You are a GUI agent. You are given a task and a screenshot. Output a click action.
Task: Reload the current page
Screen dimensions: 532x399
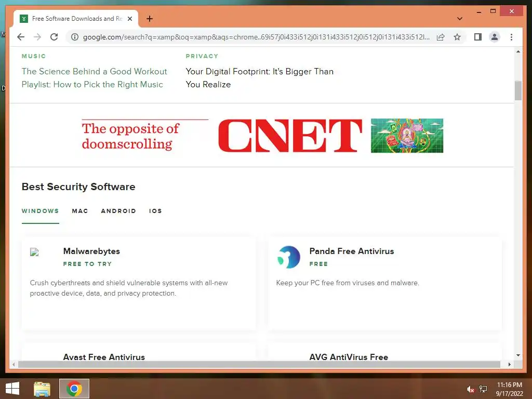click(54, 37)
